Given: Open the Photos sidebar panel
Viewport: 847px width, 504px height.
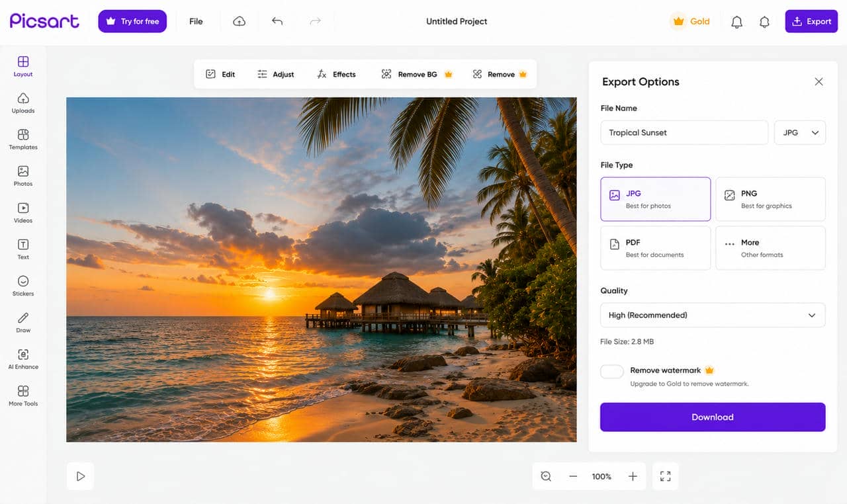Looking at the screenshot, I should [x=23, y=176].
